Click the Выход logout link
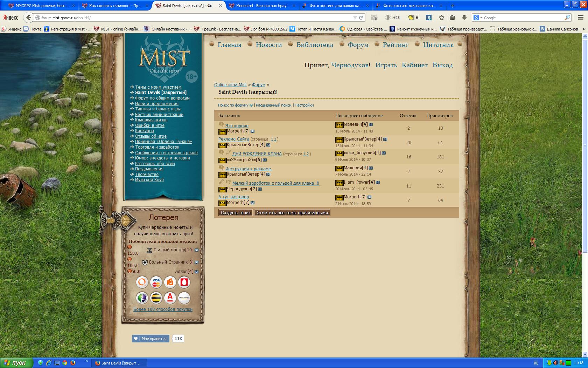 [x=443, y=65]
